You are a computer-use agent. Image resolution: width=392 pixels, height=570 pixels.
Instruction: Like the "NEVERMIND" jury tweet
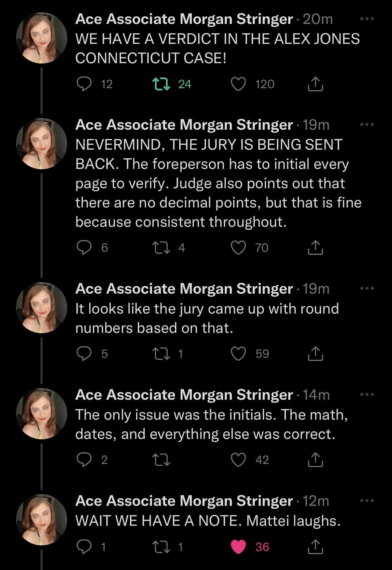point(238,246)
